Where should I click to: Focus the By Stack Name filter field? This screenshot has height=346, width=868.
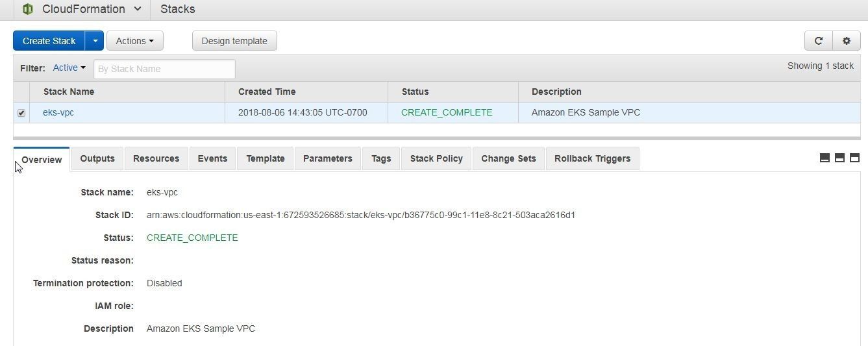[x=164, y=69]
